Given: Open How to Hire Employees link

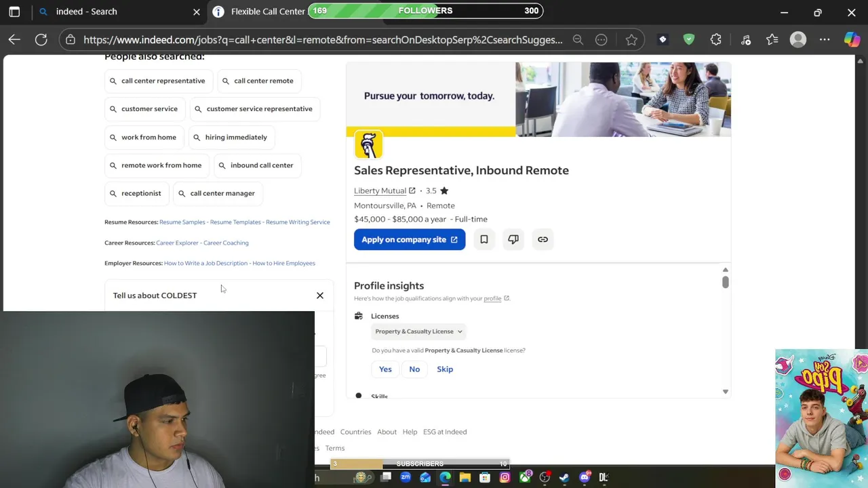Looking at the screenshot, I should pos(283,263).
